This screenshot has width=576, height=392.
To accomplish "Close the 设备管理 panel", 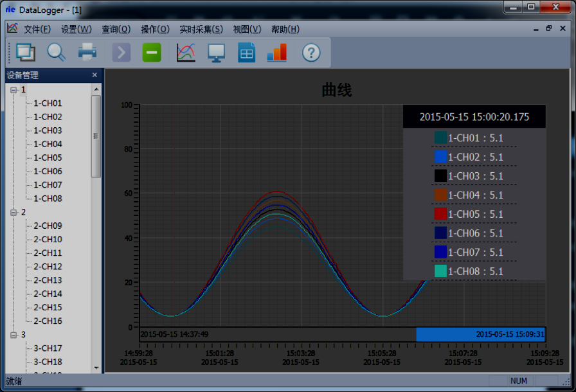I will coord(94,75).
